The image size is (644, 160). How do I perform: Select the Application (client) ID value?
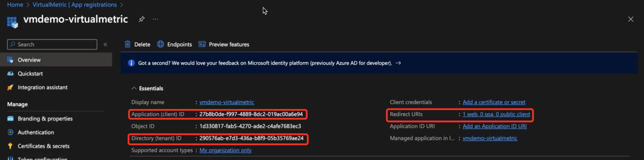[x=251, y=114]
